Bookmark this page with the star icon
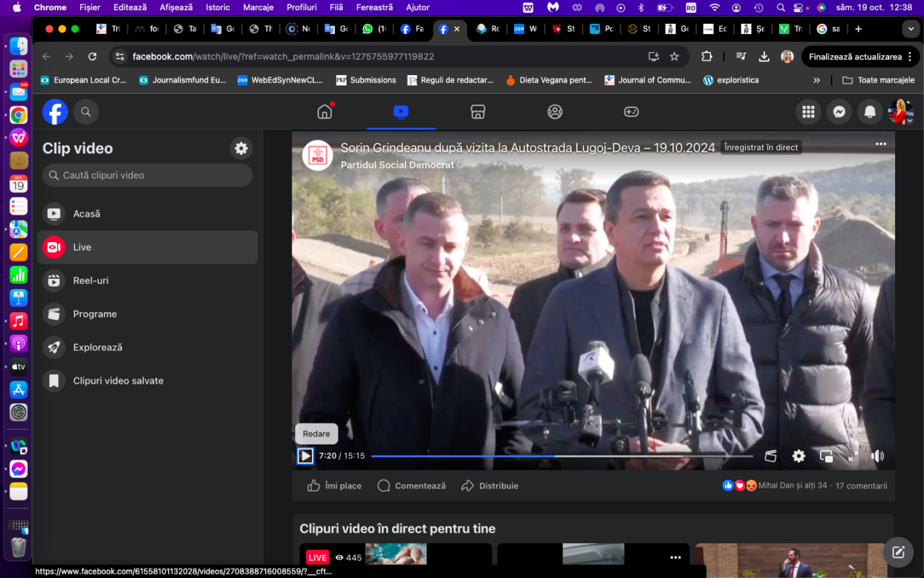 click(x=674, y=56)
